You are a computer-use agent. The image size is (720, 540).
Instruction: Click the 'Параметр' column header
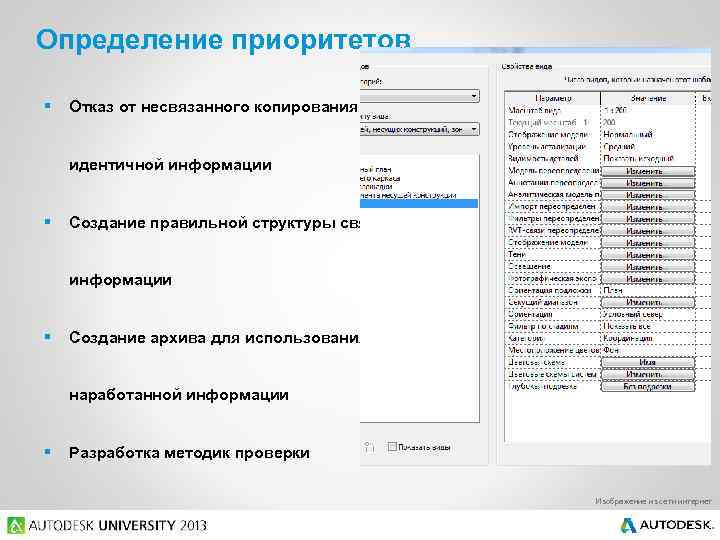(x=553, y=98)
